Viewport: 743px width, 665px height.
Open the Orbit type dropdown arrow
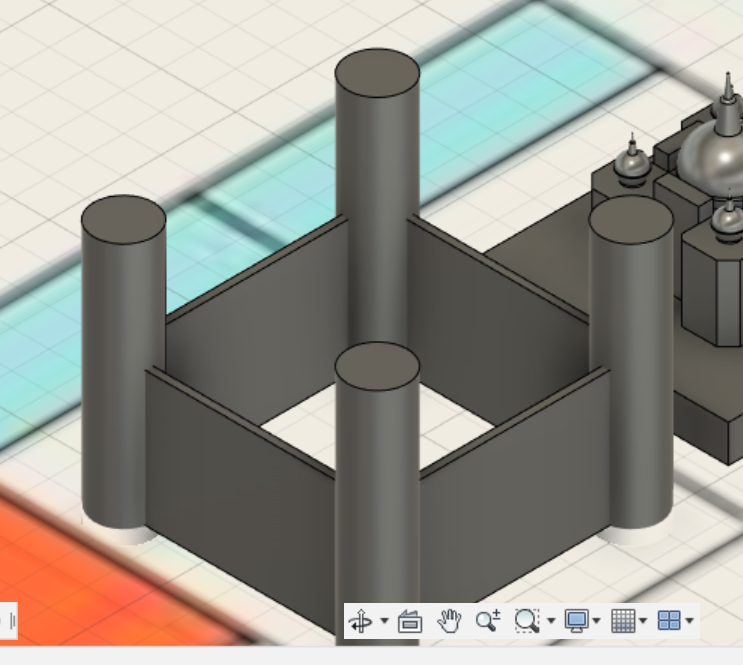[x=384, y=620]
